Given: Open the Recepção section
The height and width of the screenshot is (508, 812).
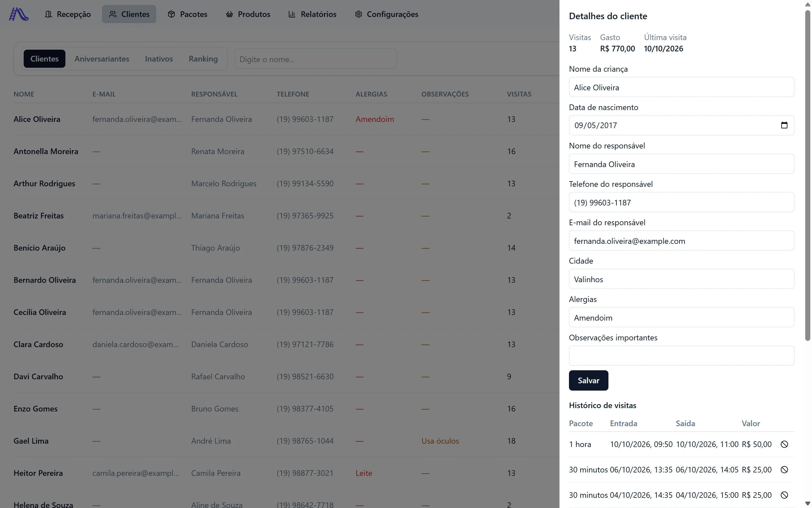Looking at the screenshot, I should point(68,14).
